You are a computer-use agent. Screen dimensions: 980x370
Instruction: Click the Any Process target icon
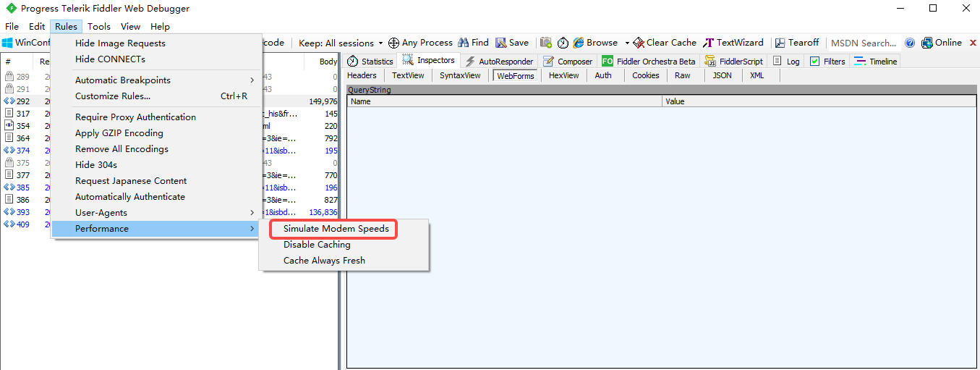click(393, 43)
